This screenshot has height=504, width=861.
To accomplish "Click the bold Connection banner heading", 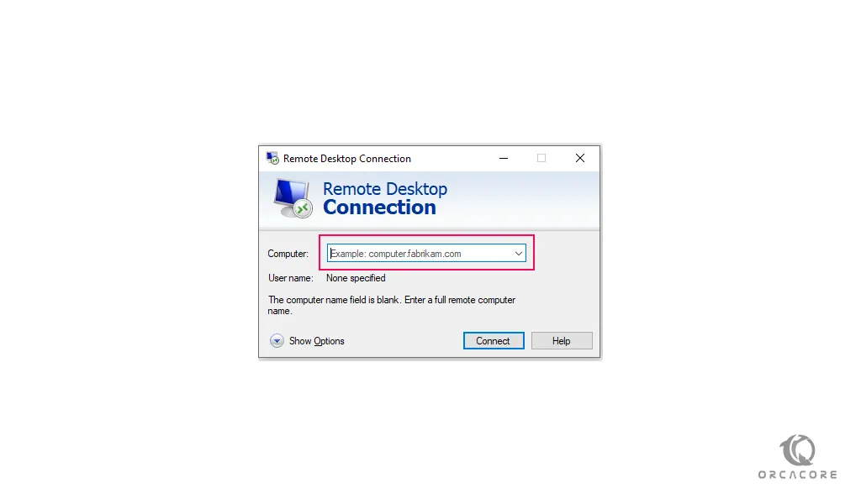I will coord(379,207).
